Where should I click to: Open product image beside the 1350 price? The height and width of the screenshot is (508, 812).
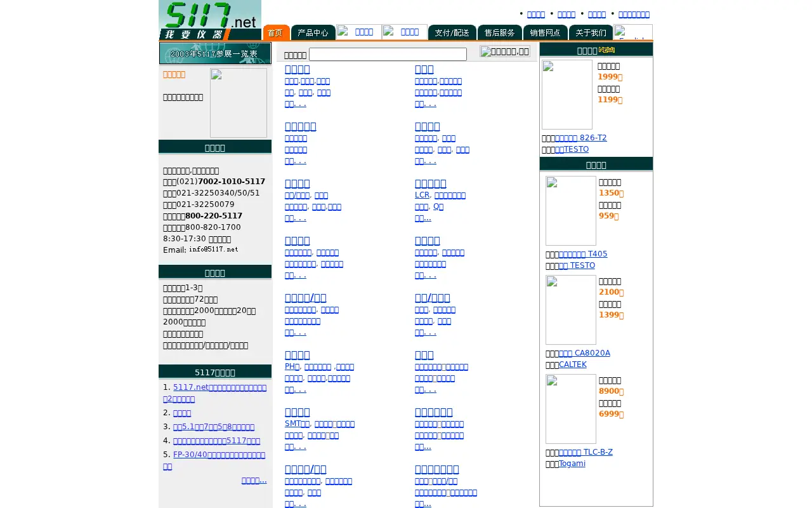click(x=571, y=211)
